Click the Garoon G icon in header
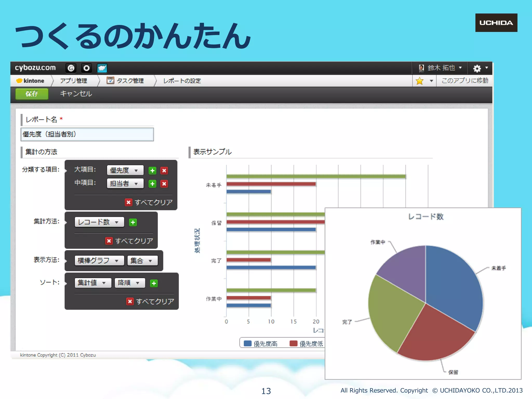Screen dimensions: 532x399 71,68
